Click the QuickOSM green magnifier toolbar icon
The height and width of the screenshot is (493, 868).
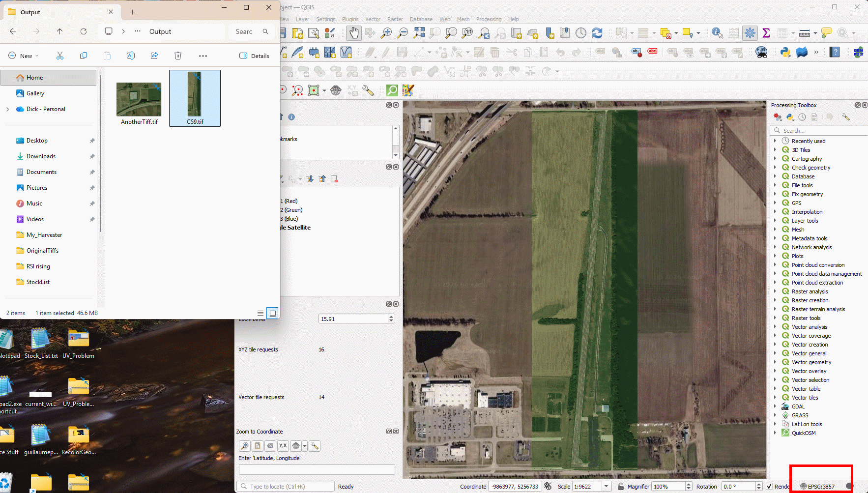pyautogui.click(x=392, y=90)
